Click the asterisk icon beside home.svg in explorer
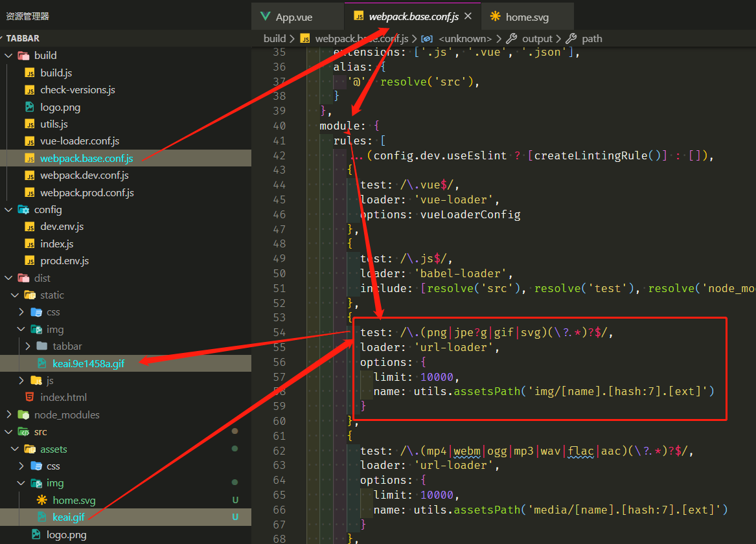The height and width of the screenshot is (544, 756). (x=42, y=500)
